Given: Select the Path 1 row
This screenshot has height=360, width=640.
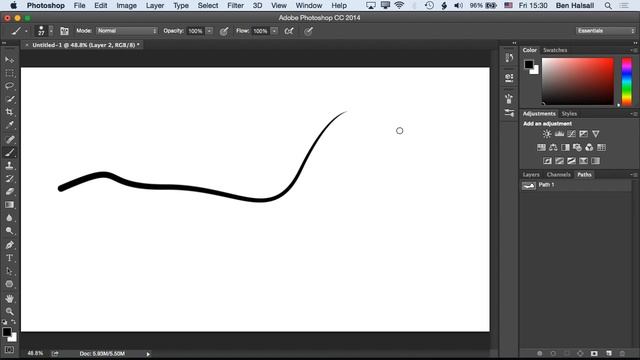Looking at the screenshot, I should (x=576, y=185).
